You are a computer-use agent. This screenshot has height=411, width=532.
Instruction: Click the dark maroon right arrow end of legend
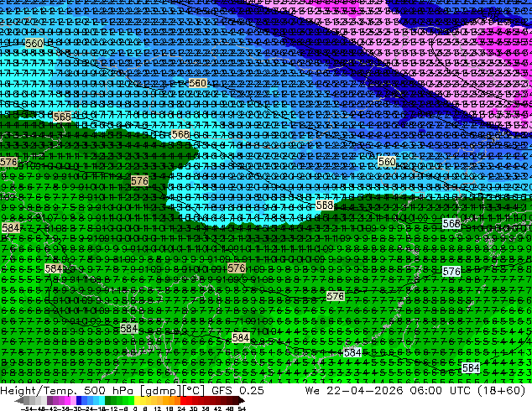tap(242, 401)
